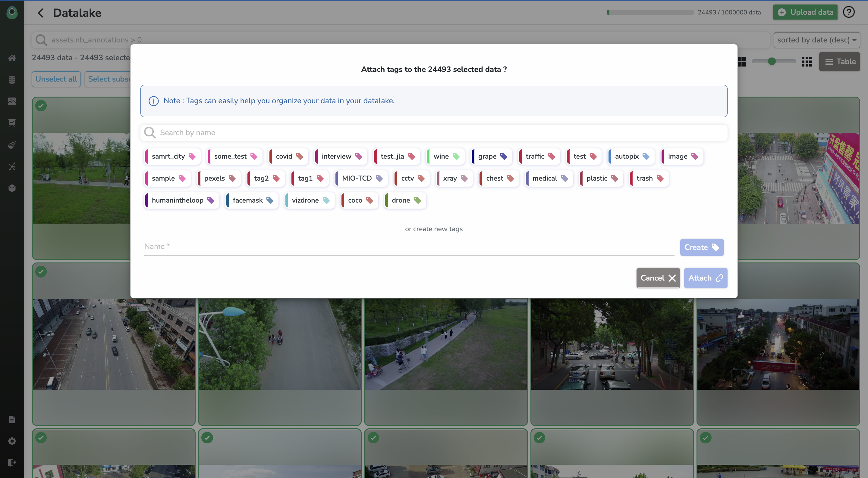The width and height of the screenshot is (868, 478).
Task: Switch to small grid view icon
Action: 807,62
